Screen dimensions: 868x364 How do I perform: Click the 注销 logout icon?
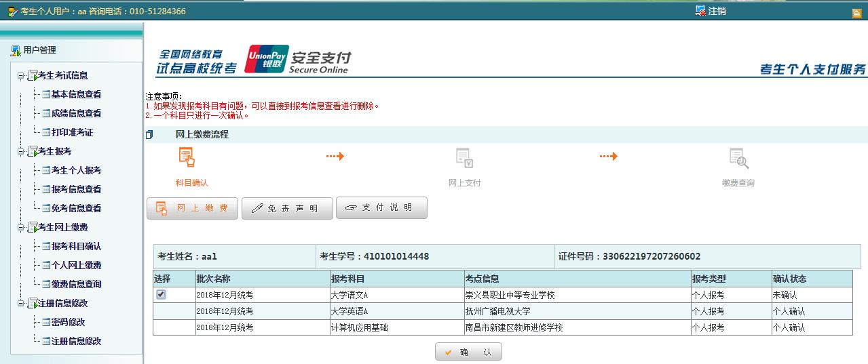pyautogui.click(x=700, y=10)
